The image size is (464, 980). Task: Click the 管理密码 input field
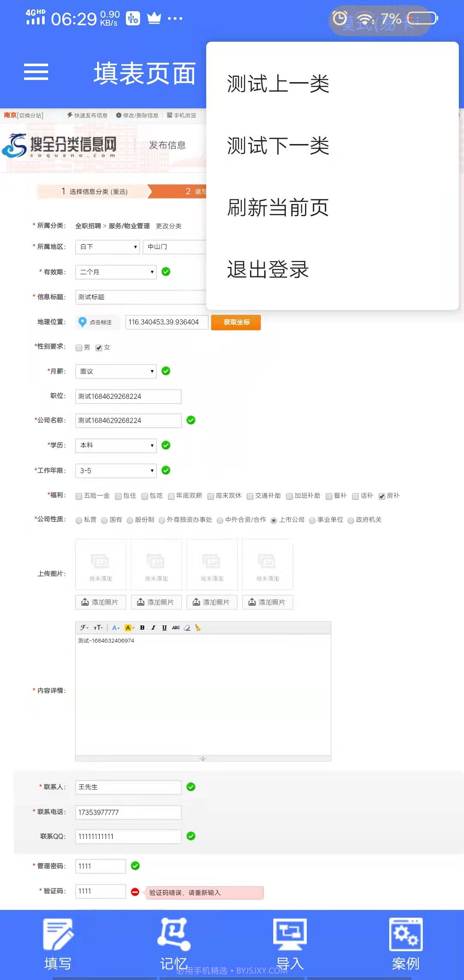(x=101, y=866)
